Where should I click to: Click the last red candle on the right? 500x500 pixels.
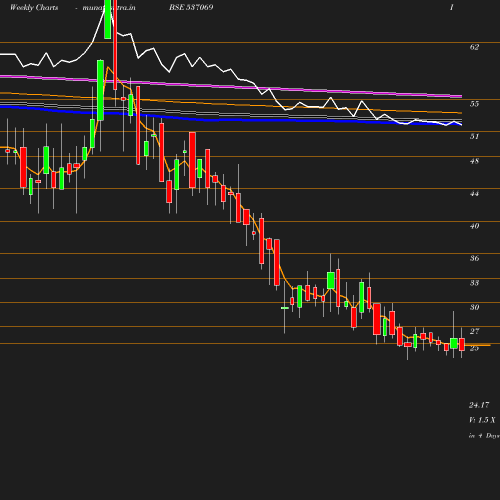462,344
